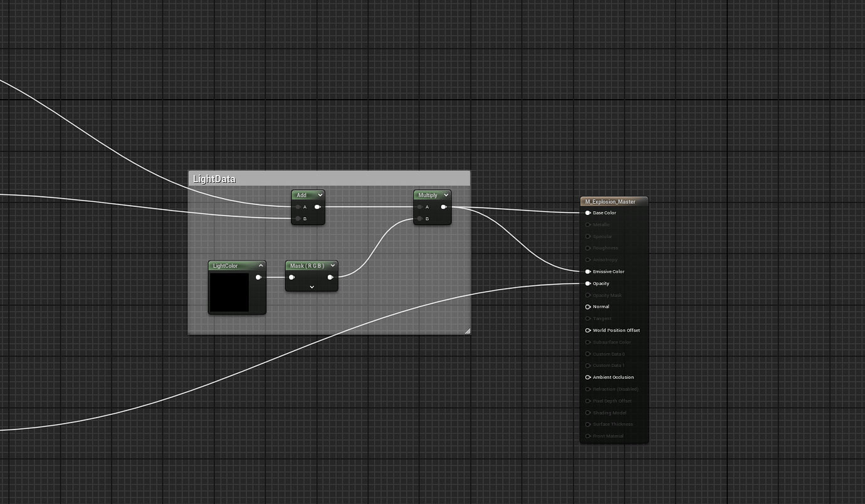Click the Ambient Occlusion input pin
Screen dimensions: 865x504
[588, 377]
